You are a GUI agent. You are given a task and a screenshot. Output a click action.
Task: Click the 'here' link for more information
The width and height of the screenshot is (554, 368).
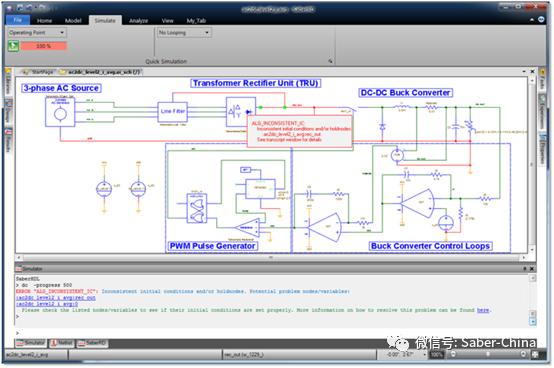(483, 310)
